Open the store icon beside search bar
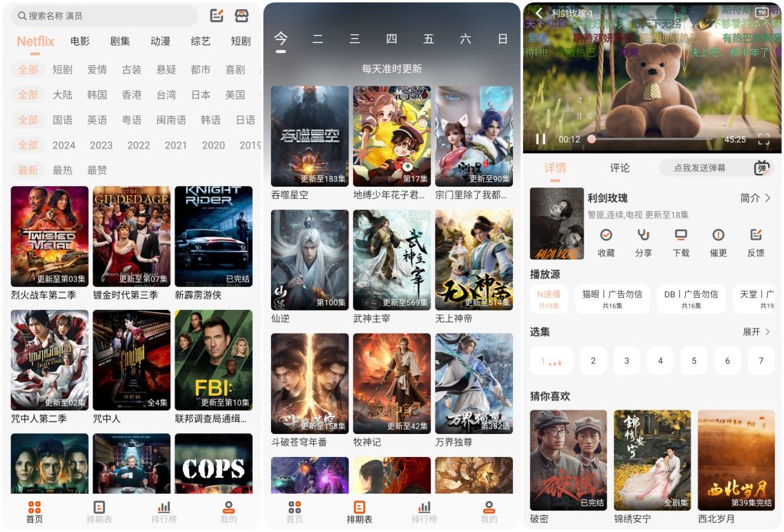This screenshot has width=784, height=532. 242,15
